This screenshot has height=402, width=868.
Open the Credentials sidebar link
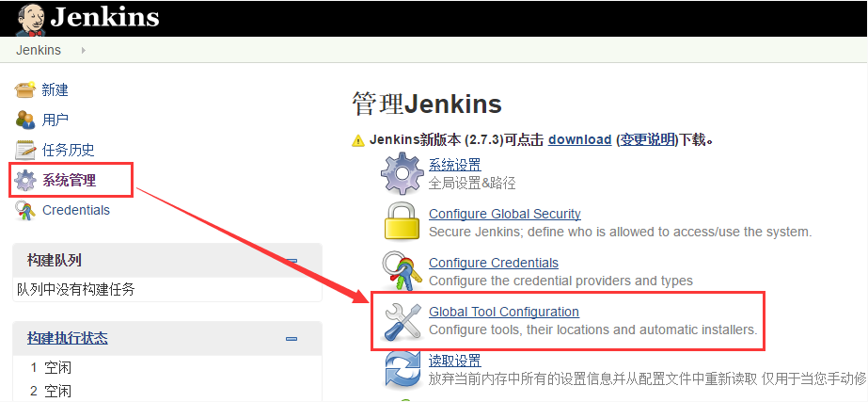tap(76, 210)
